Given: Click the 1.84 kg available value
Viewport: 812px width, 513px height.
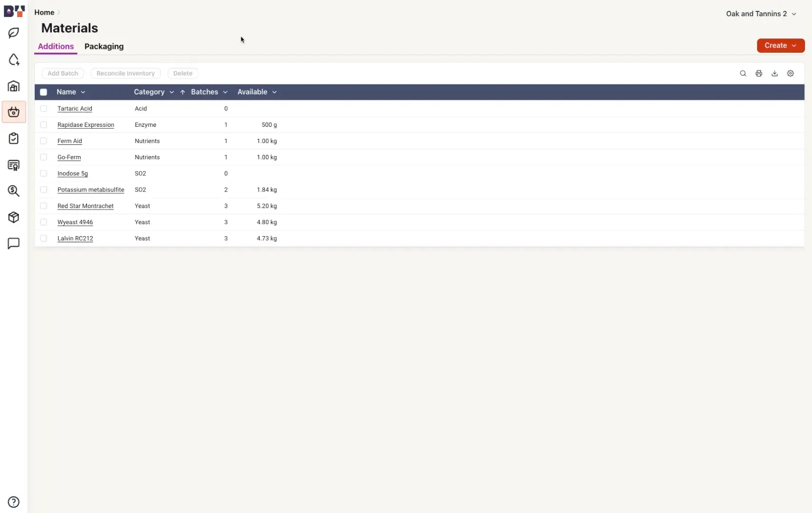Looking at the screenshot, I should 267,190.
